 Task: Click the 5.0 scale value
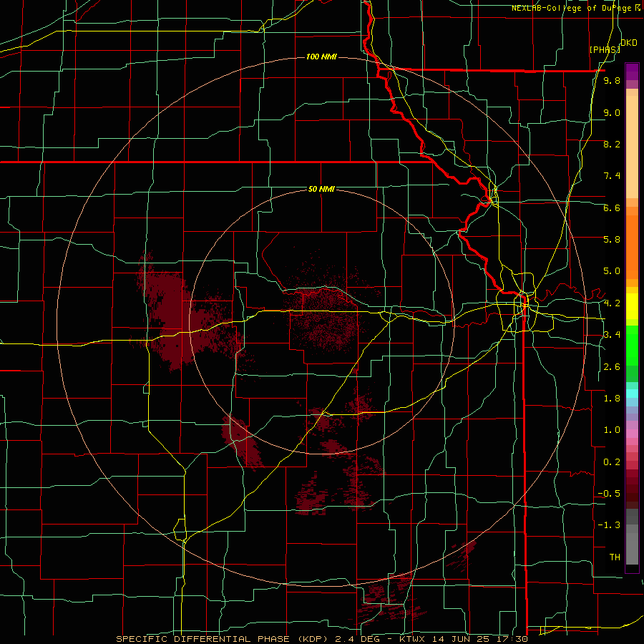pos(612,271)
